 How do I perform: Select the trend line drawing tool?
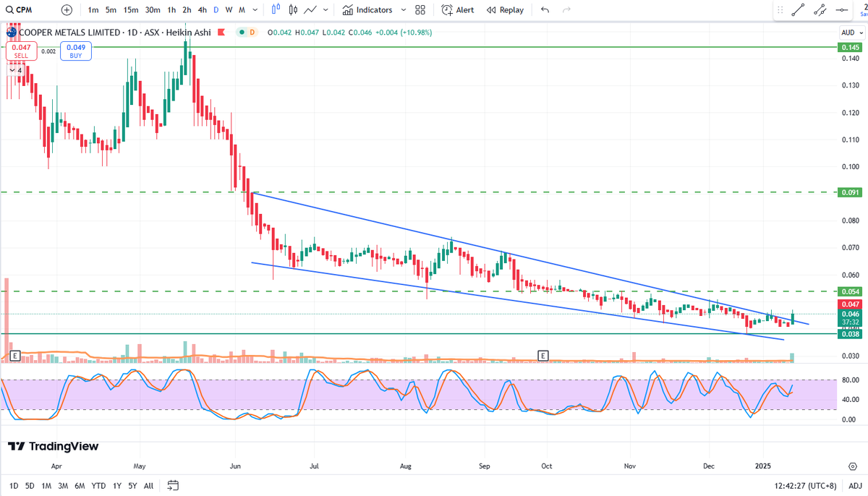point(798,10)
